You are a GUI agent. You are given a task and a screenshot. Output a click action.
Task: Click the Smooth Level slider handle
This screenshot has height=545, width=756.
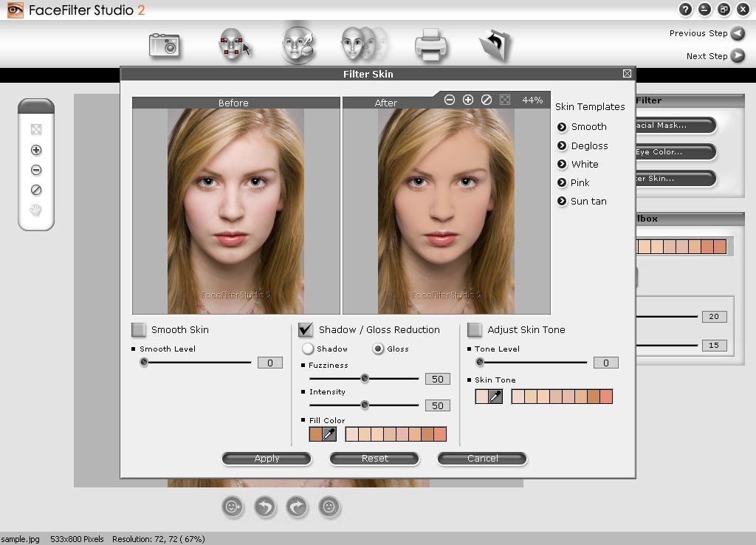(144, 362)
